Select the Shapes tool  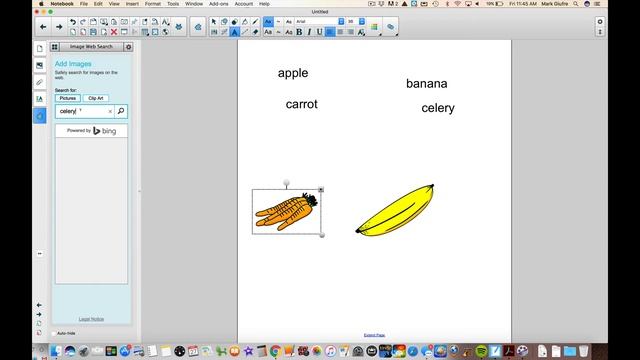click(x=224, y=22)
